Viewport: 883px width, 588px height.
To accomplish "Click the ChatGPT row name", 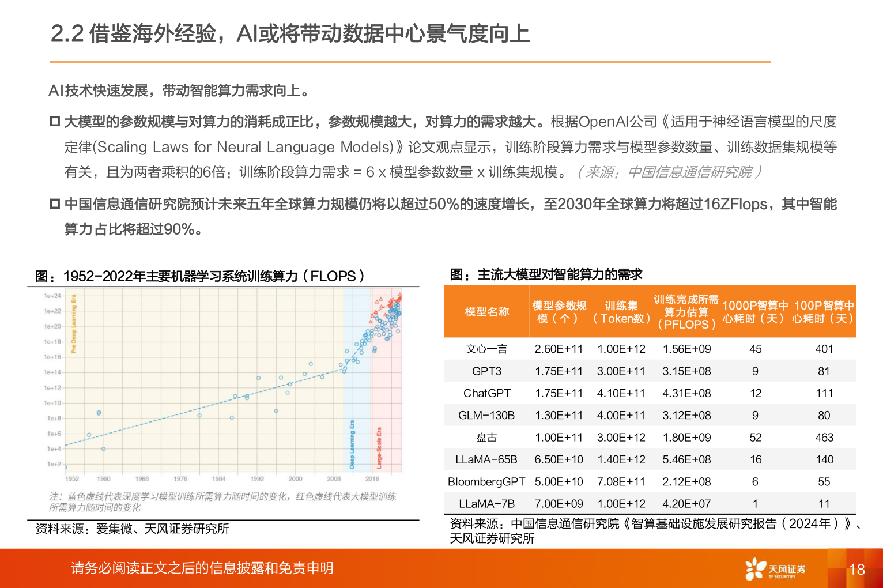I will (487, 393).
